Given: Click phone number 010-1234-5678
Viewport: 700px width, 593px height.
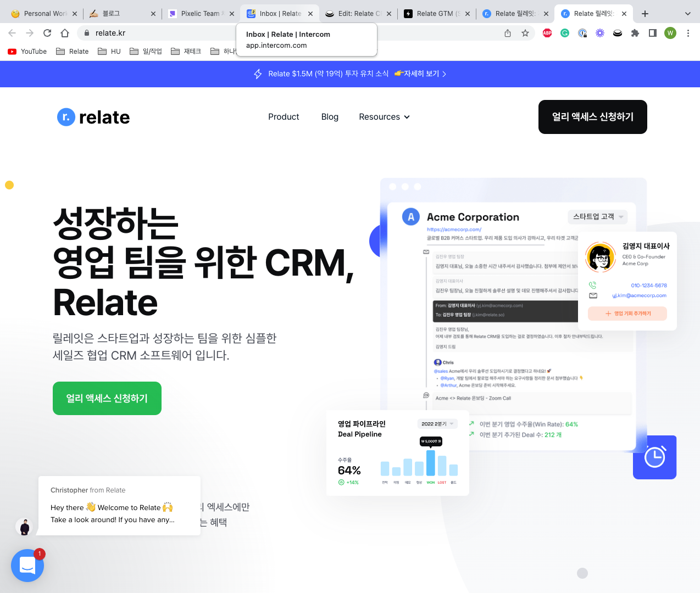Looking at the screenshot, I should pos(649,286).
